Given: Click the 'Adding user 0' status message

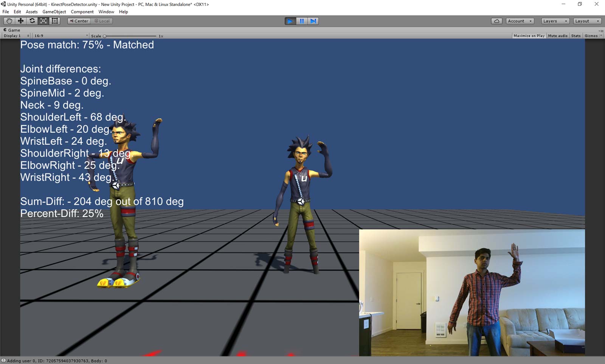Looking at the screenshot, I should 57,361.
